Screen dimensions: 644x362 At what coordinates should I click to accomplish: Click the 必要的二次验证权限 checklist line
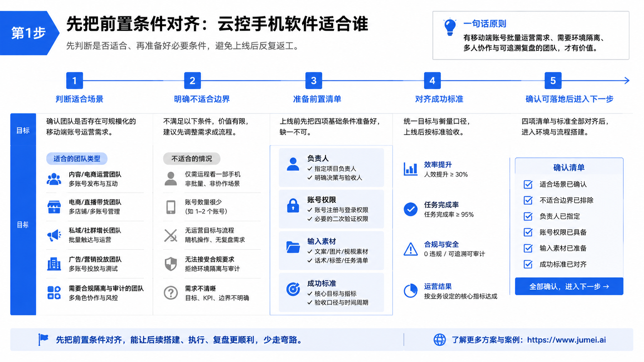pos(338,219)
